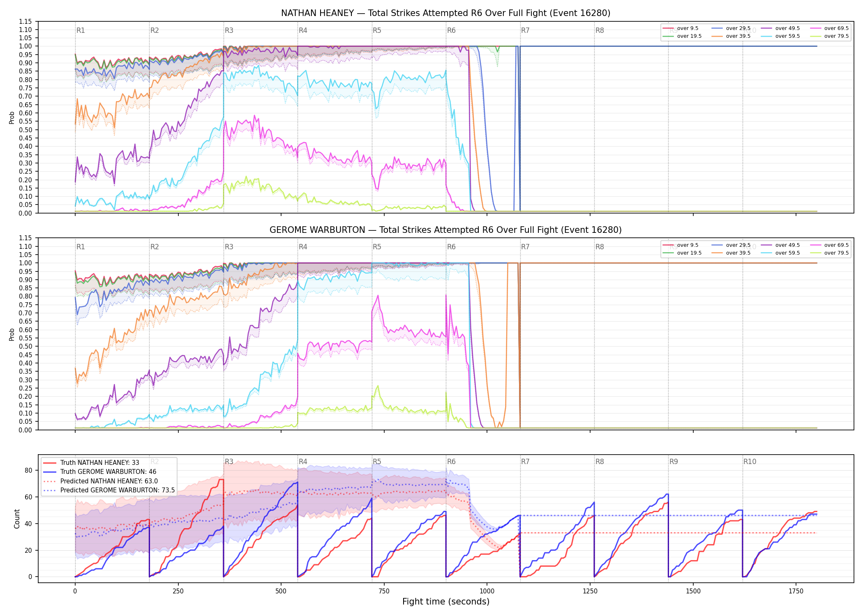Image resolution: width=863 pixels, height=616 pixels.
Task: Select 'Predicted GEROME WARBURTON: 73.5' legend entry
Action: 109,490
